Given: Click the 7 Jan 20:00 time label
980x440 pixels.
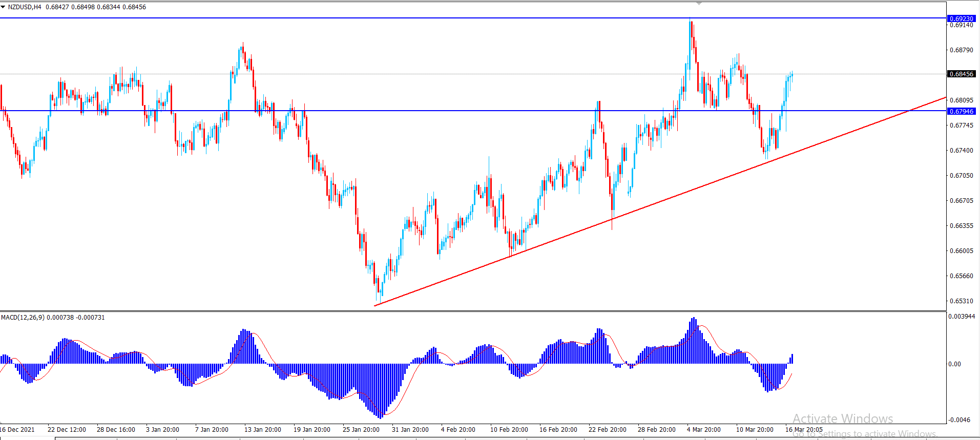Looking at the screenshot, I should coord(212,430).
